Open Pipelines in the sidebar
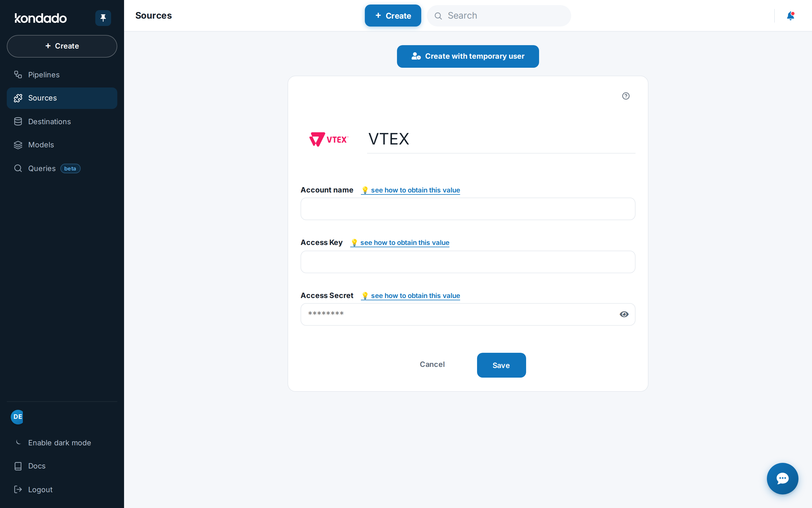812x508 pixels. (x=62, y=75)
